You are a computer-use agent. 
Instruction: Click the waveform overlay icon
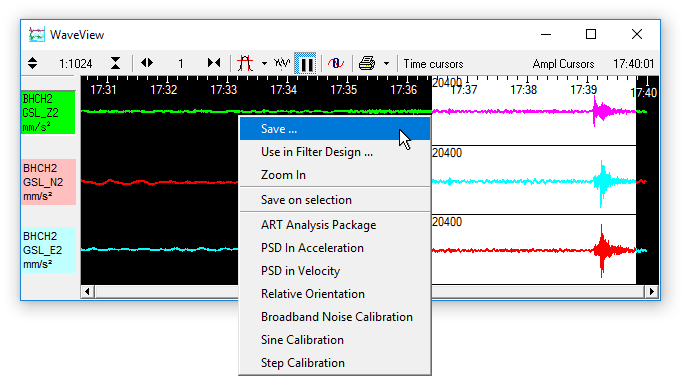(x=282, y=63)
